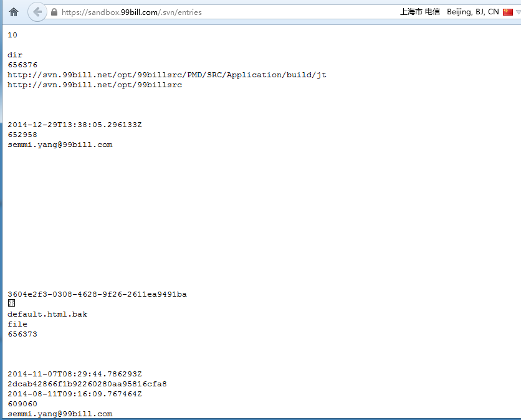Click timestamp "2014-11-07T08:29:44.786293Z"
This screenshot has height=420, width=521.
pos(75,374)
